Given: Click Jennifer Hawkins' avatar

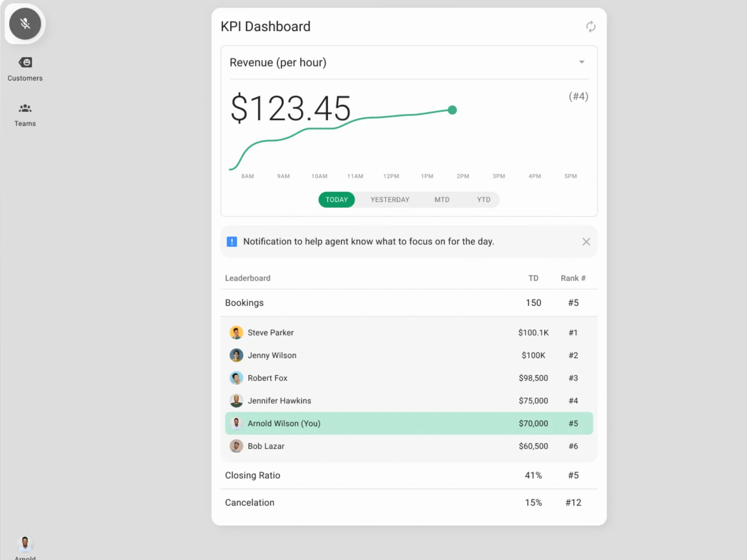Looking at the screenshot, I should coord(236,400).
